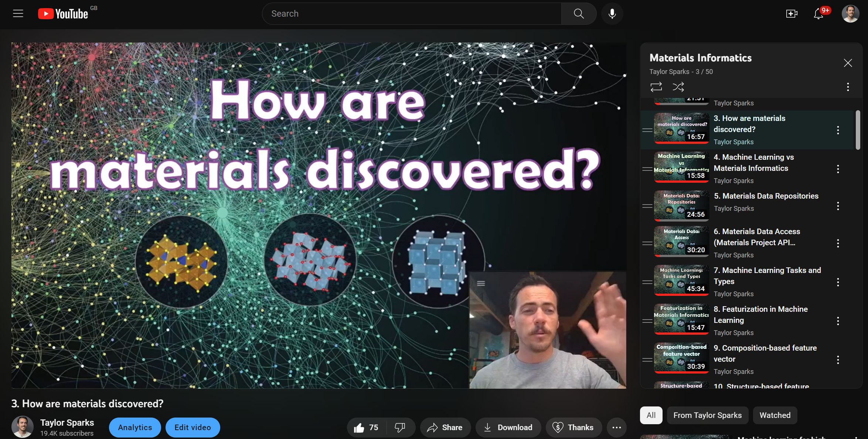
Task: Click the Analytics button
Action: (x=135, y=428)
